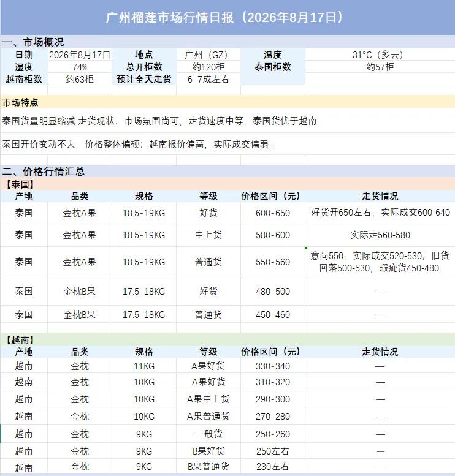Viewport: 455px width, 476px height.
Task: Select the grade cell '一般货'
Action: tap(208, 434)
